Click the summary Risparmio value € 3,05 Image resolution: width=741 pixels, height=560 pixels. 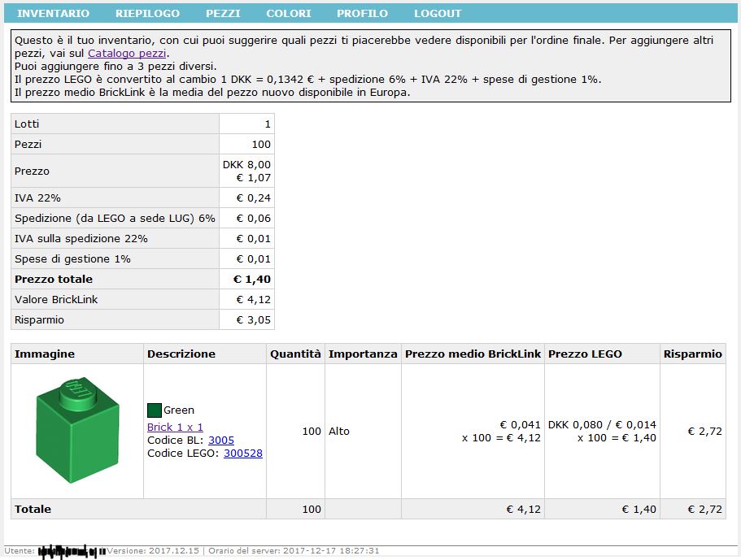(253, 319)
